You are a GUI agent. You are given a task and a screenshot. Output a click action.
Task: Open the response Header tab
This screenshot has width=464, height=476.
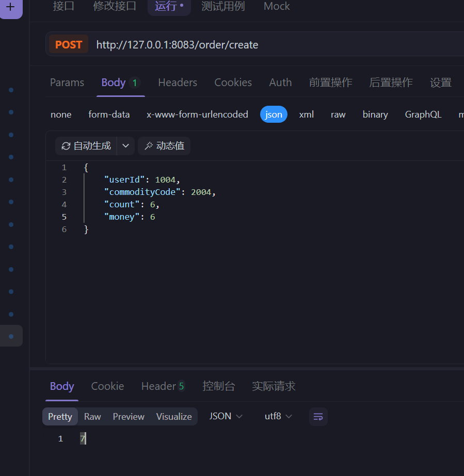point(163,386)
